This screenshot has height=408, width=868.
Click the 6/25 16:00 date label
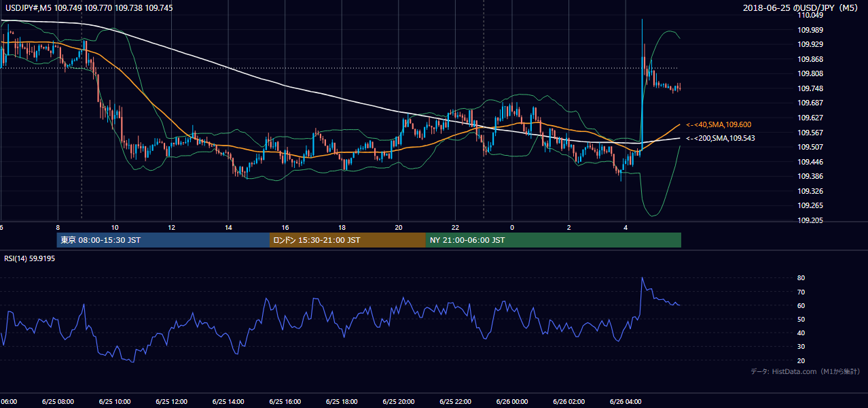click(285, 401)
